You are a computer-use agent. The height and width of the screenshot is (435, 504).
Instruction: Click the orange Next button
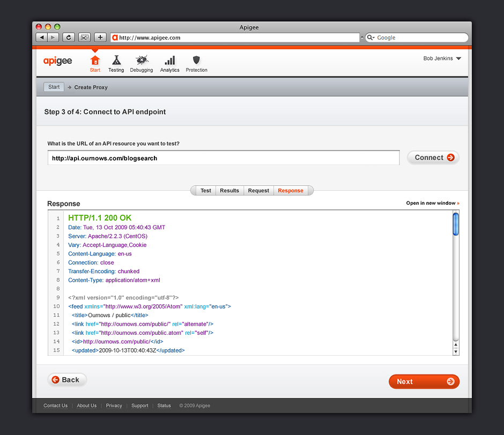(x=424, y=381)
